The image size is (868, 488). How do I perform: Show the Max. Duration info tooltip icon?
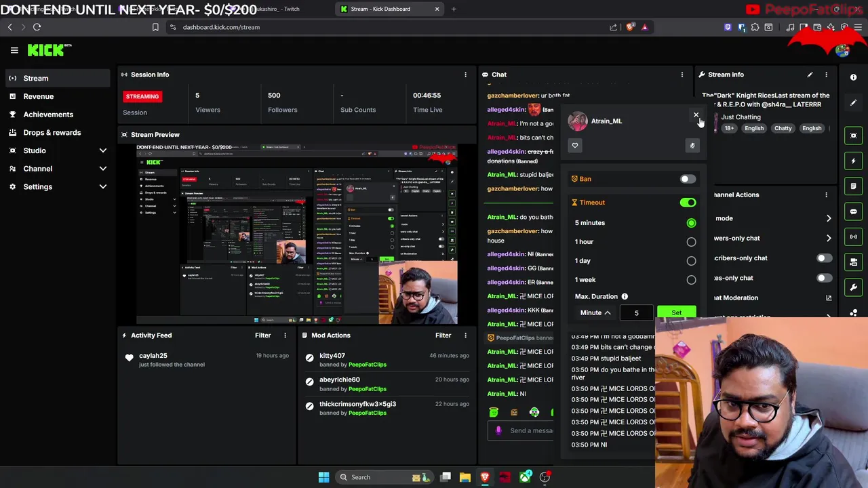coord(625,296)
